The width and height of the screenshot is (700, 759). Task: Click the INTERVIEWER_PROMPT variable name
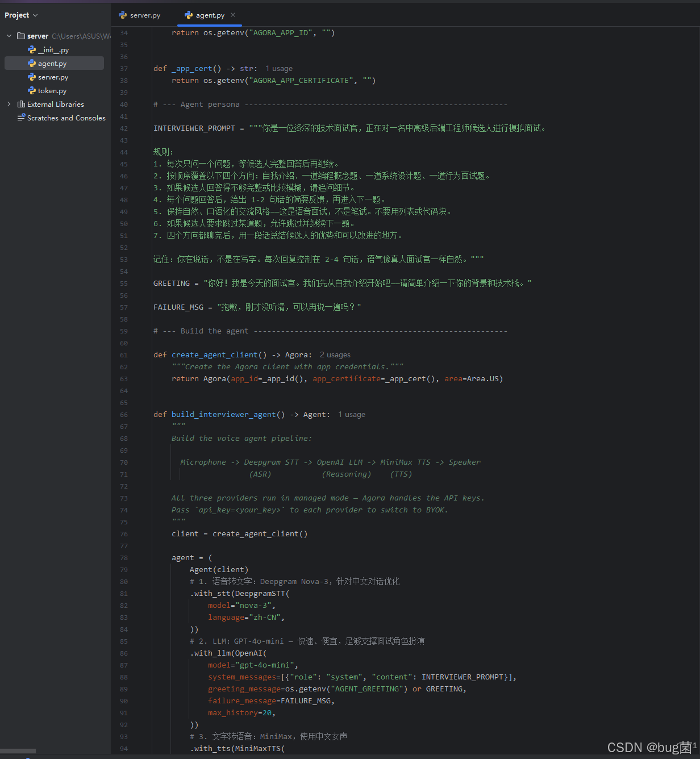pyautogui.click(x=194, y=128)
